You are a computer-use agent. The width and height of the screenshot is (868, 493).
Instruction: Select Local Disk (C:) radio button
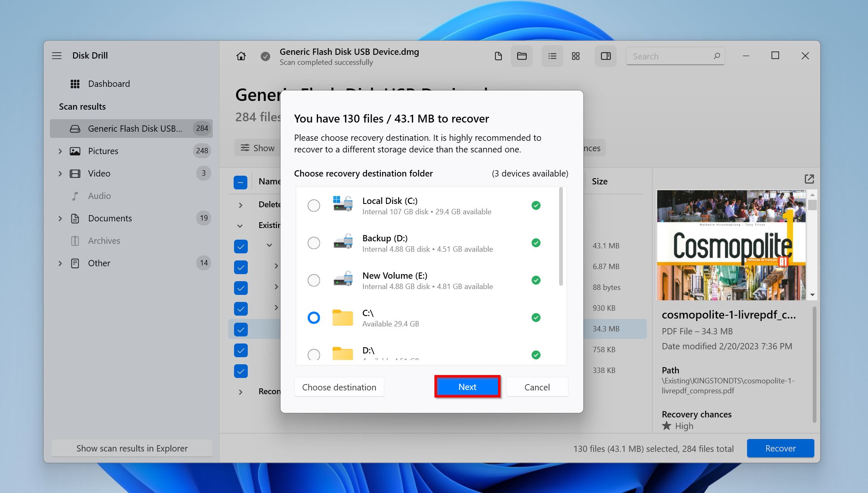(x=314, y=206)
